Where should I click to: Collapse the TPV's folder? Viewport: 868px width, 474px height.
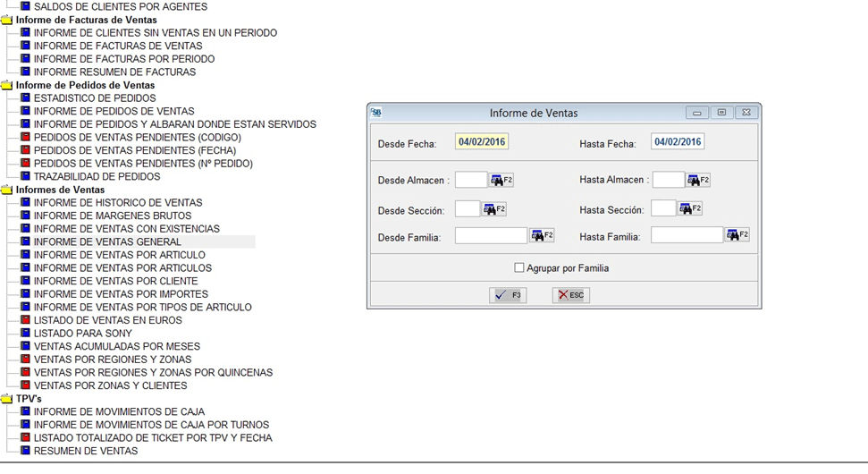click(x=7, y=399)
